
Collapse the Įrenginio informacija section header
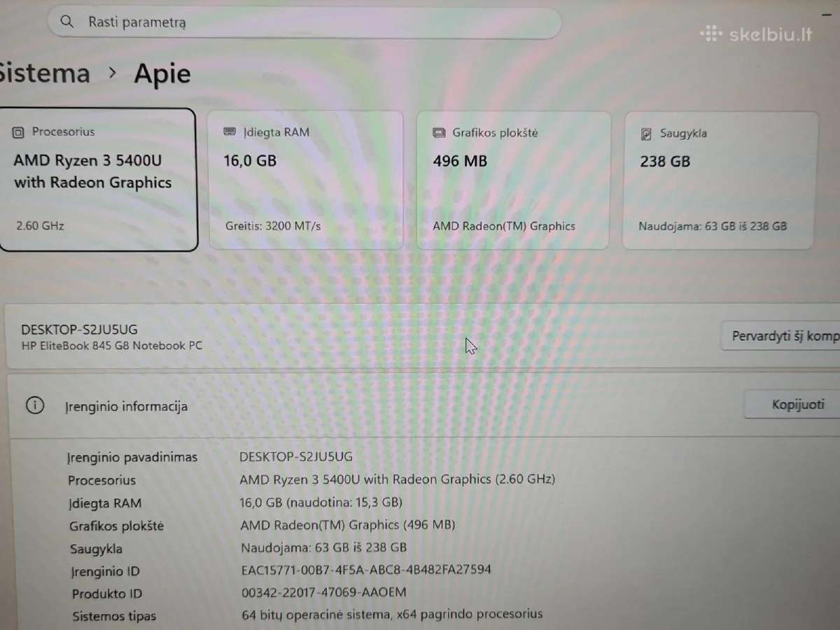[x=423, y=406]
